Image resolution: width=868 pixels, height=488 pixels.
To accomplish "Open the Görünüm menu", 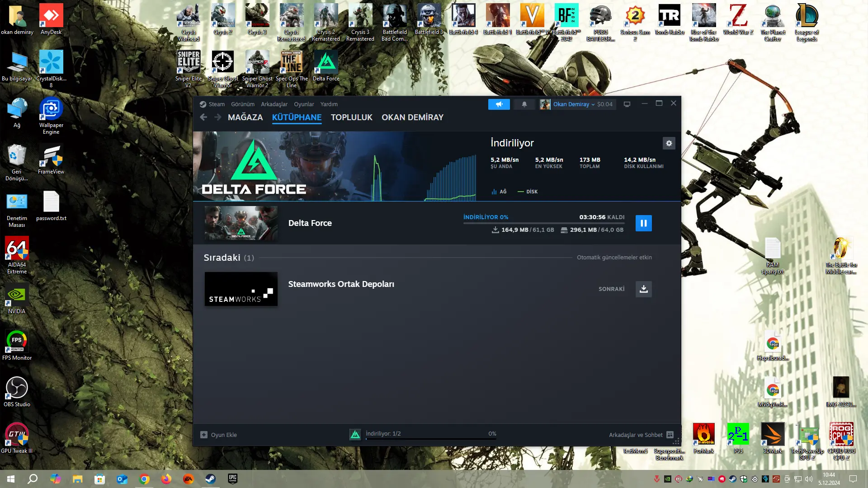I will pos(243,104).
